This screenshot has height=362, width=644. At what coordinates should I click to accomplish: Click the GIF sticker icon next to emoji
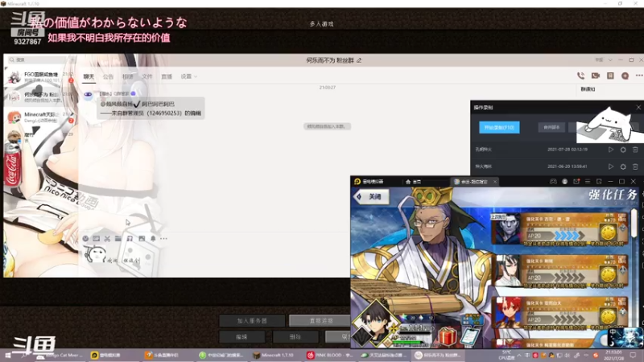point(96,238)
